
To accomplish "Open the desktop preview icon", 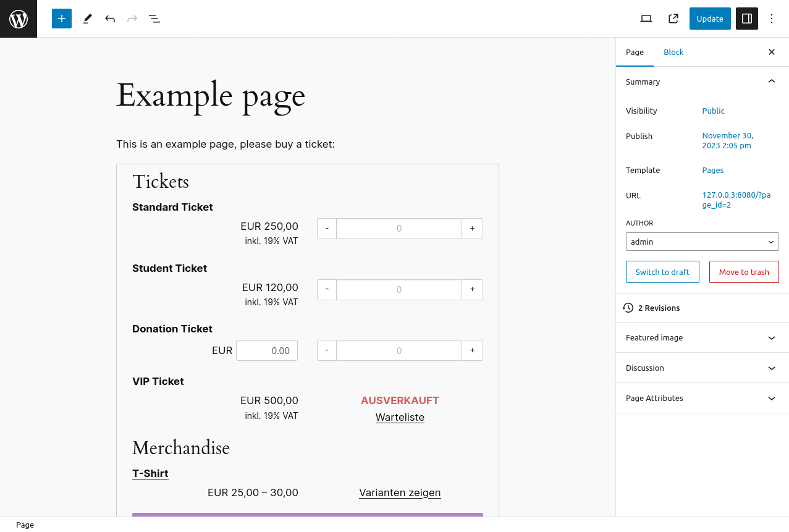I will 646,19.
